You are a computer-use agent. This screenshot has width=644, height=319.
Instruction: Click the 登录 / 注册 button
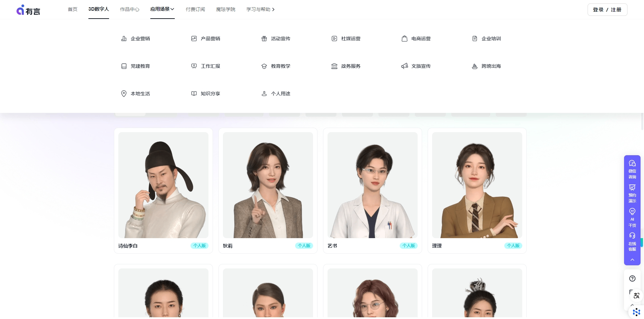click(607, 10)
